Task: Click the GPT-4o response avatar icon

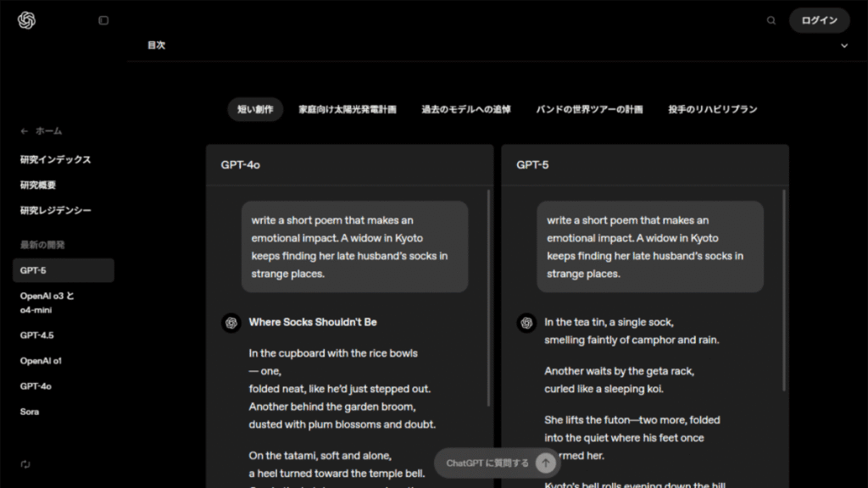Action: point(231,323)
